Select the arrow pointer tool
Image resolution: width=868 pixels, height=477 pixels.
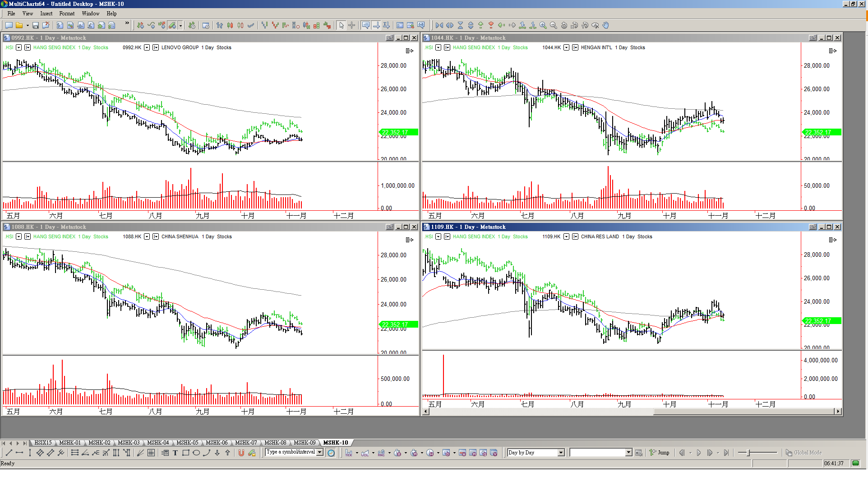coord(342,25)
